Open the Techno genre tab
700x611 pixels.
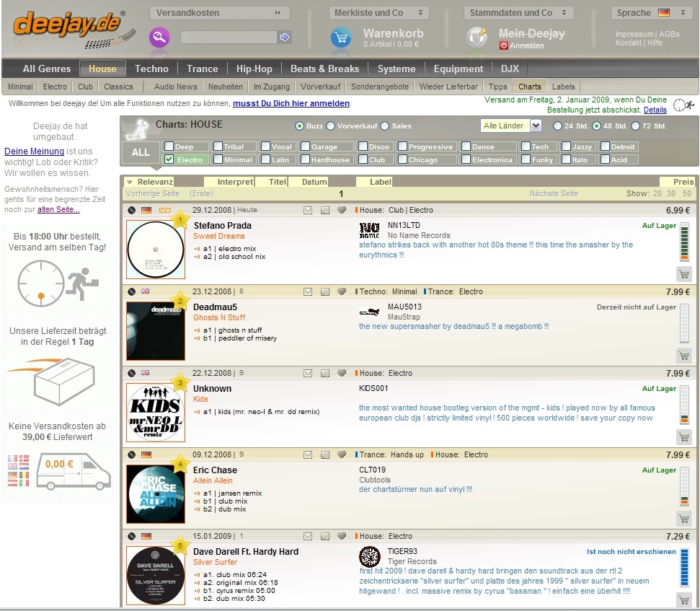(x=151, y=69)
